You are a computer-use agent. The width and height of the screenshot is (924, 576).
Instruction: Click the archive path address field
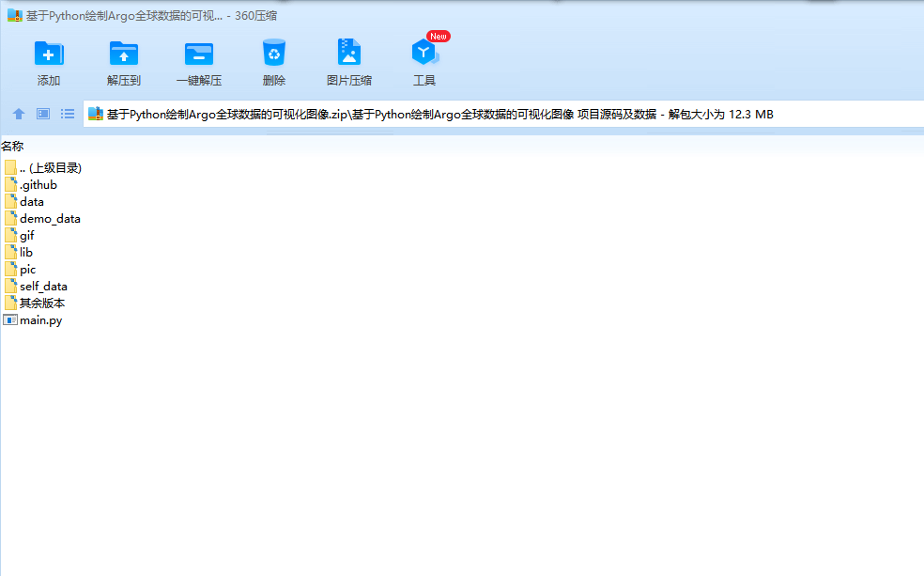[x=504, y=115]
